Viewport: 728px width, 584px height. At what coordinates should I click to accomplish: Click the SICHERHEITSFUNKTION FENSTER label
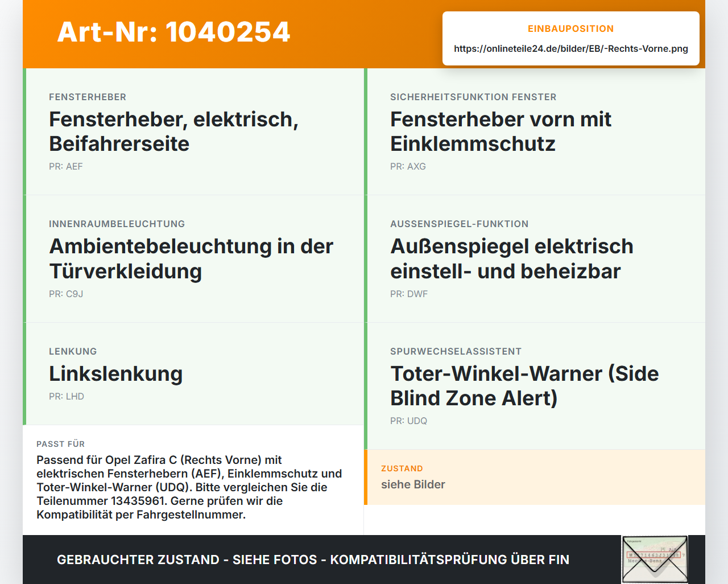coord(473,97)
